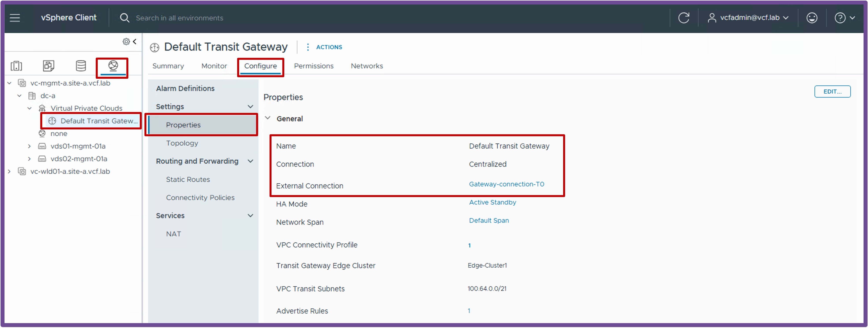Image resolution: width=868 pixels, height=328 pixels.
Task: Select Default Transit Gateway in the tree
Action: 99,121
